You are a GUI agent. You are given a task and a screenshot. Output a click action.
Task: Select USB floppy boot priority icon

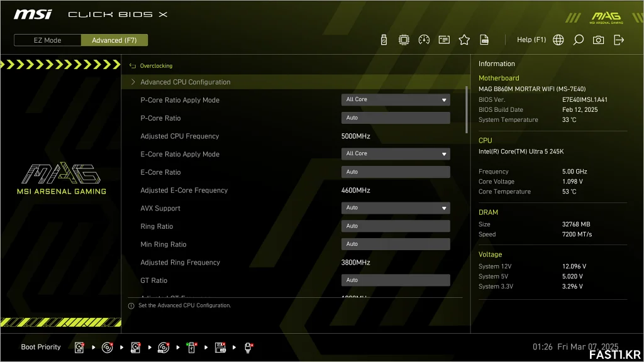click(x=220, y=348)
